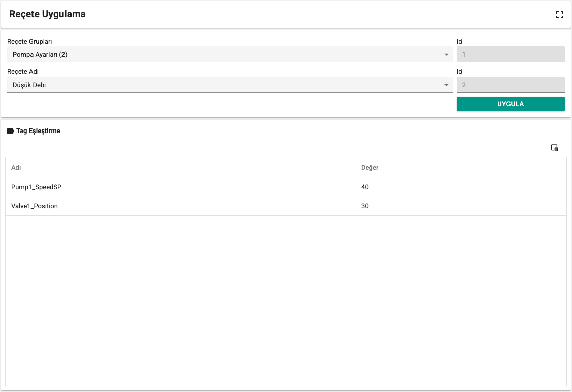This screenshot has height=392, width=572.
Task: Open the Reçete Adı dropdown
Action: (x=230, y=85)
